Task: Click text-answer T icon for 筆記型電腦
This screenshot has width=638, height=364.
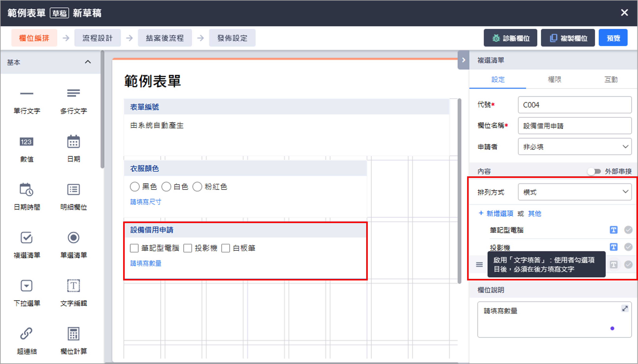Action: [613, 230]
